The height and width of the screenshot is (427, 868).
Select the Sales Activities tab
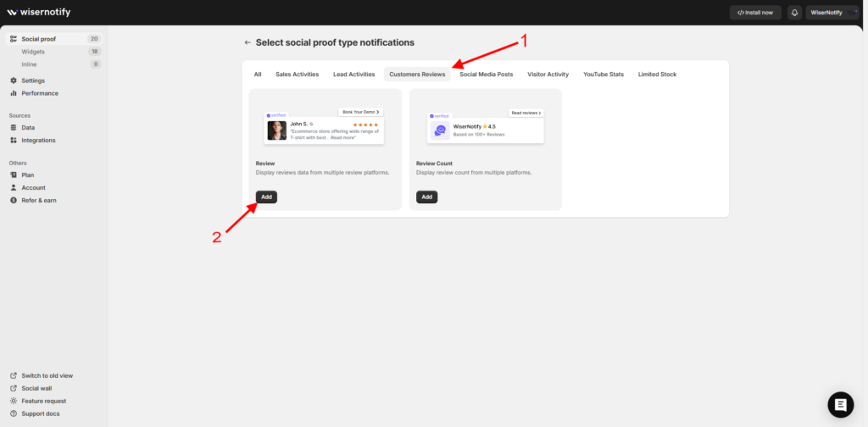click(297, 75)
